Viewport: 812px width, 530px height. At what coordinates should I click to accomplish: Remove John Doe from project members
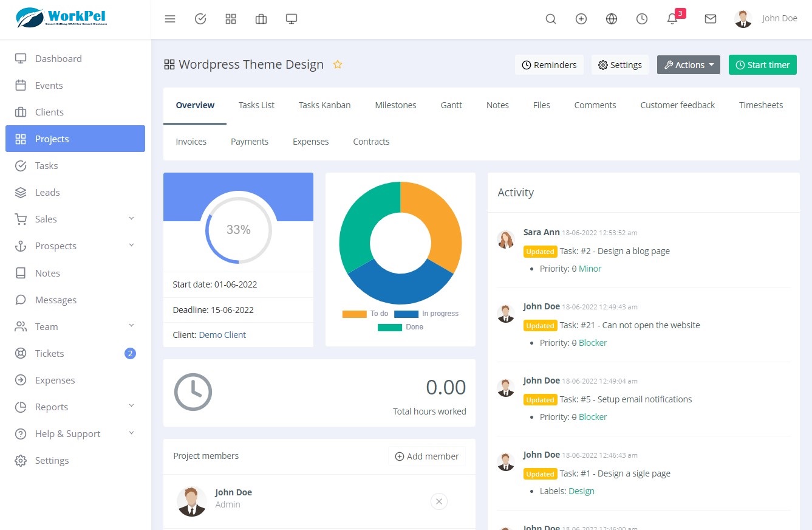coord(439,501)
